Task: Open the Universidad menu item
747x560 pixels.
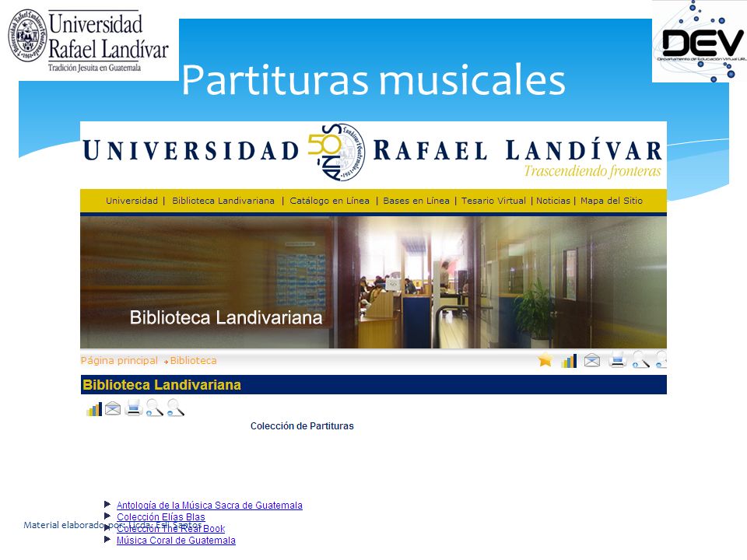Action: pos(132,201)
